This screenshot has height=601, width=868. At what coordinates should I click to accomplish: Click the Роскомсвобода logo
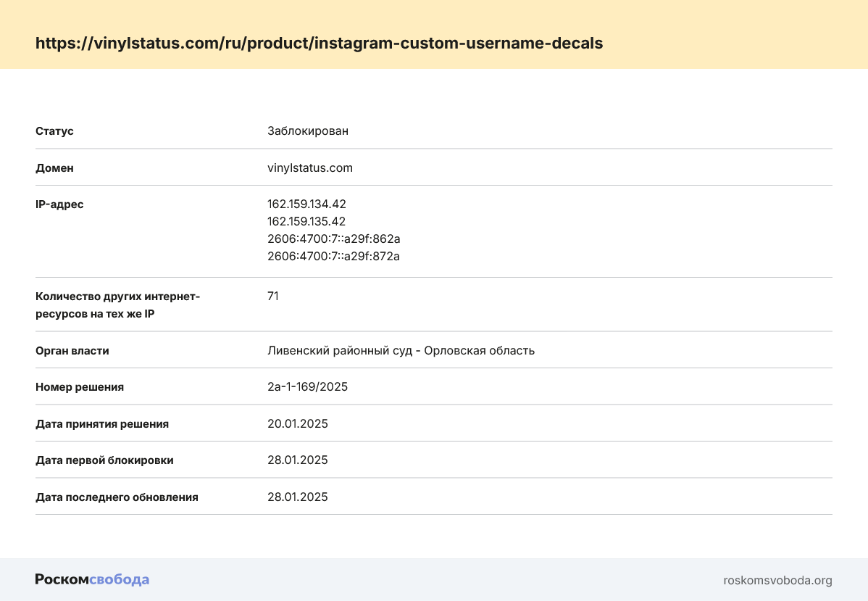click(93, 579)
